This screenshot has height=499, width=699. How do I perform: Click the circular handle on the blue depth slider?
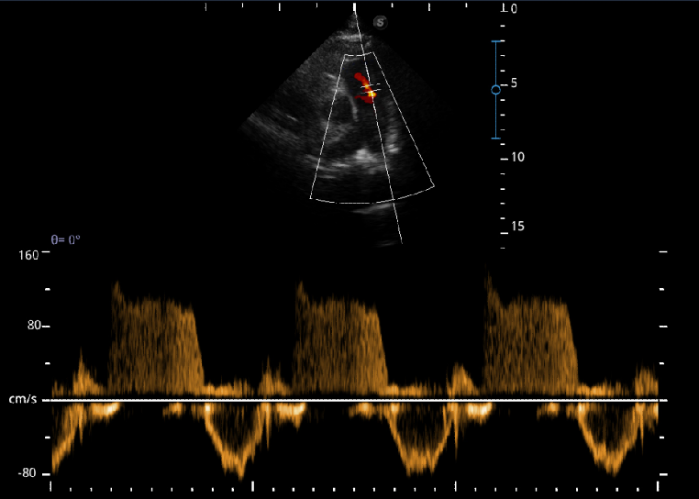click(496, 90)
